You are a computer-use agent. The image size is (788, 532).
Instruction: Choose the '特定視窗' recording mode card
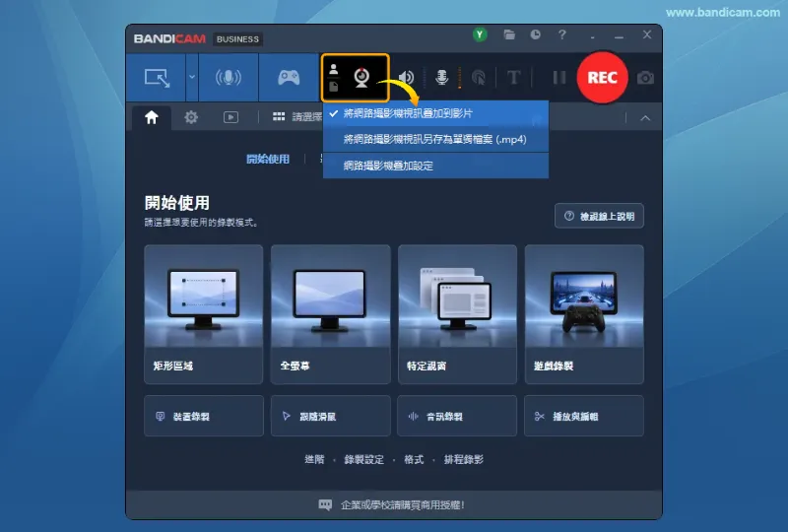pos(457,314)
